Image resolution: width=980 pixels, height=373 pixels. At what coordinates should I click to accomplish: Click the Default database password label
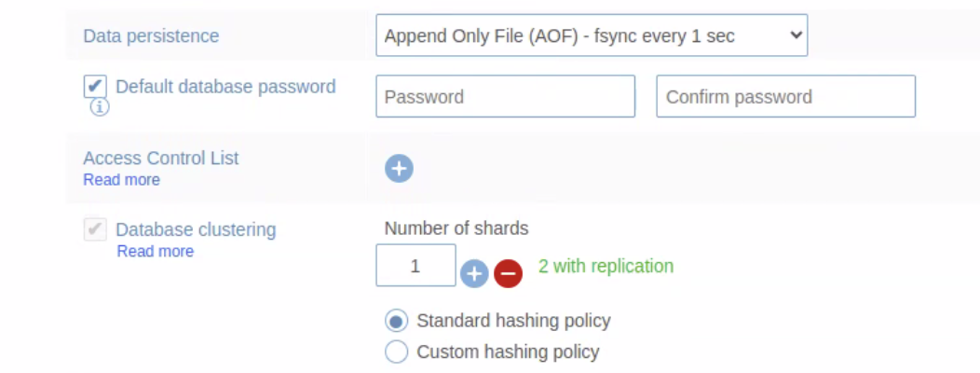coord(225,87)
